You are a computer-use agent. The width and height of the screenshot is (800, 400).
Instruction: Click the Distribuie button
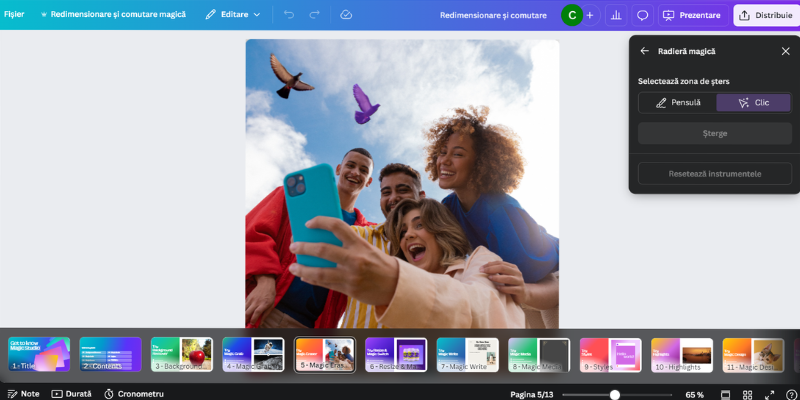765,15
